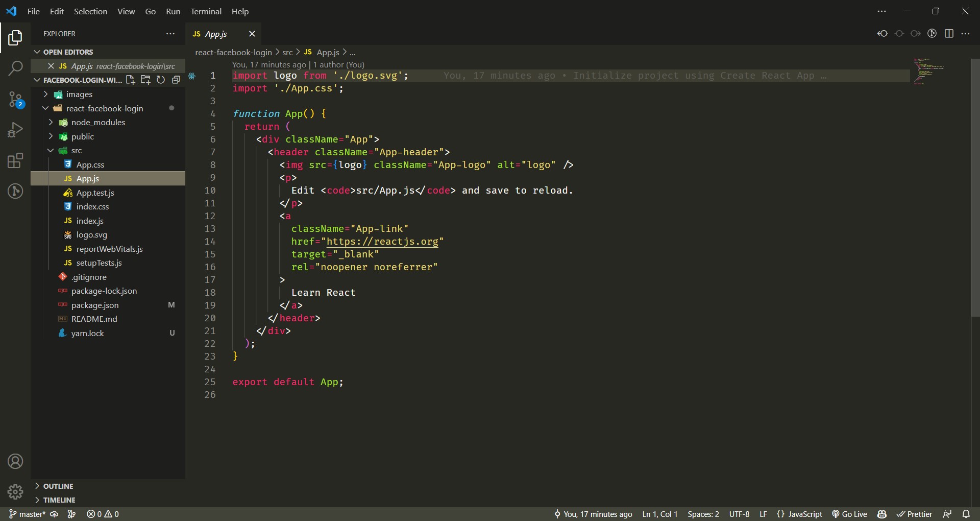Close the App.js editor tab
980x521 pixels.
click(x=252, y=34)
